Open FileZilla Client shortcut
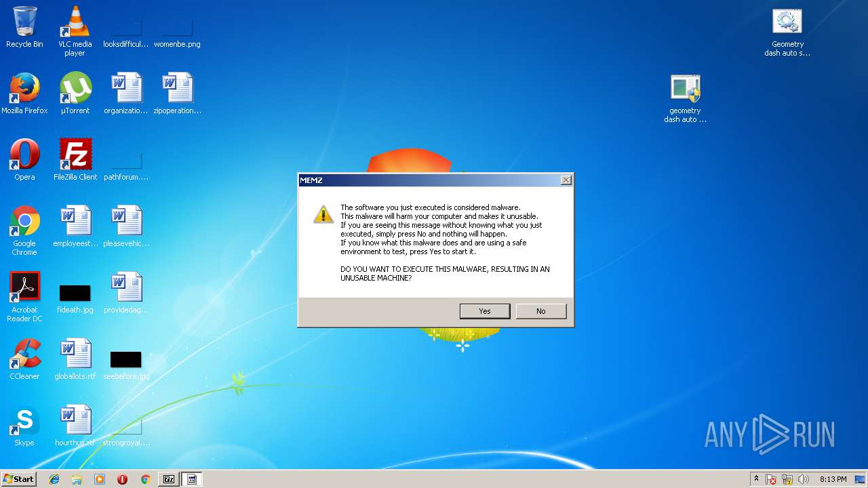The width and height of the screenshot is (868, 488). pyautogui.click(x=75, y=160)
